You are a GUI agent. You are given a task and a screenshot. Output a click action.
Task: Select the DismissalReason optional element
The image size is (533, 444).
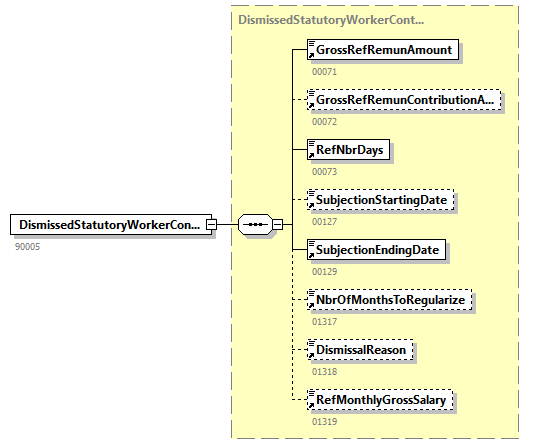360,349
